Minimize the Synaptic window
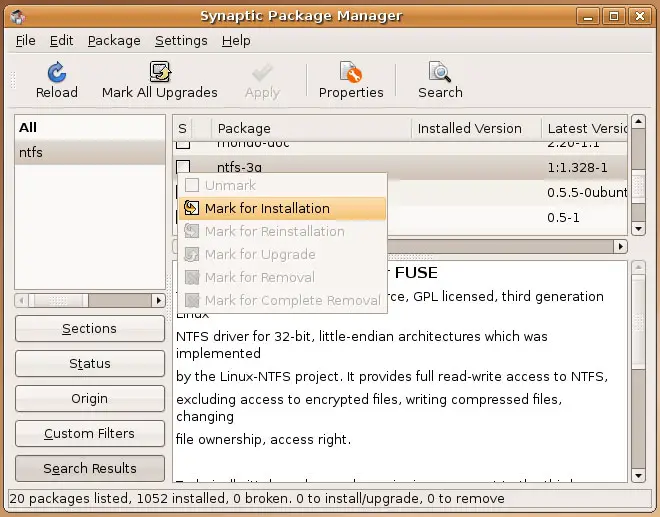 coord(588,16)
